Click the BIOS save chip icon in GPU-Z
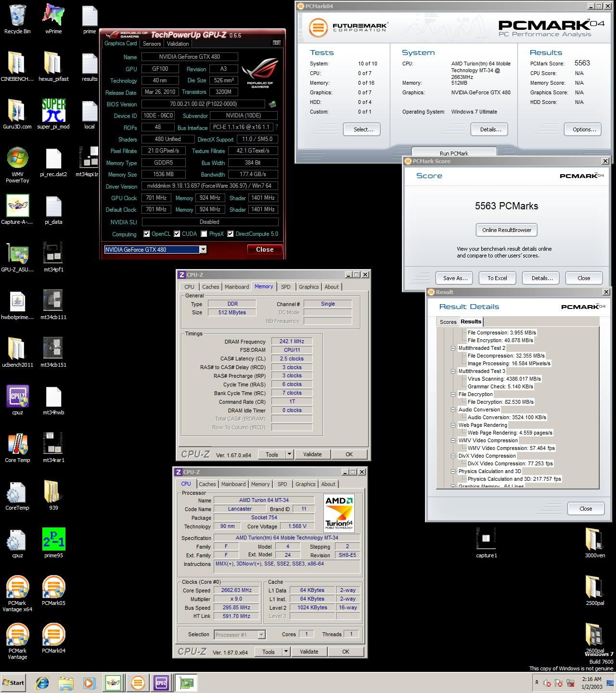Viewport: 616px width, 693px height. click(272, 104)
